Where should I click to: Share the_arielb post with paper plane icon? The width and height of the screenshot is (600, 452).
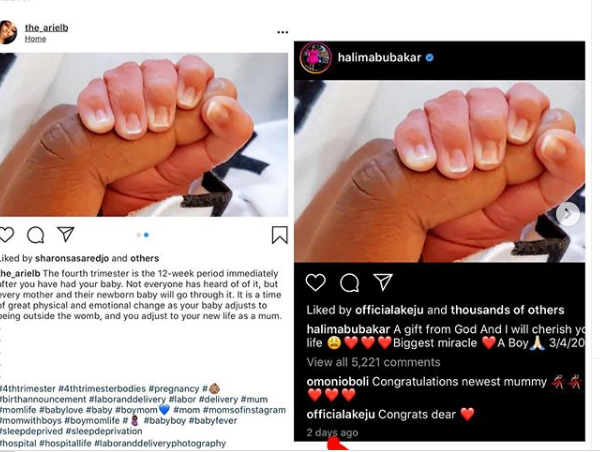(x=65, y=234)
